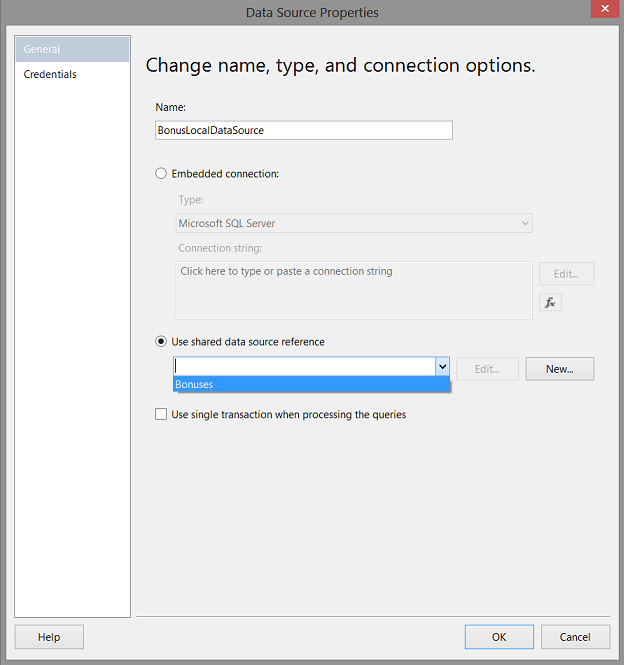Image resolution: width=624 pixels, height=665 pixels.
Task: Click the shared data source combo box field
Action: [304, 368]
